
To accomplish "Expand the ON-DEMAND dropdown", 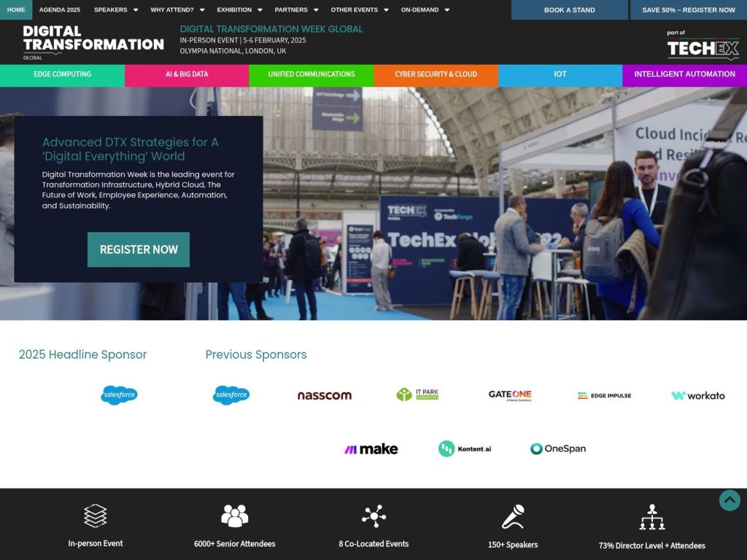I will point(420,10).
